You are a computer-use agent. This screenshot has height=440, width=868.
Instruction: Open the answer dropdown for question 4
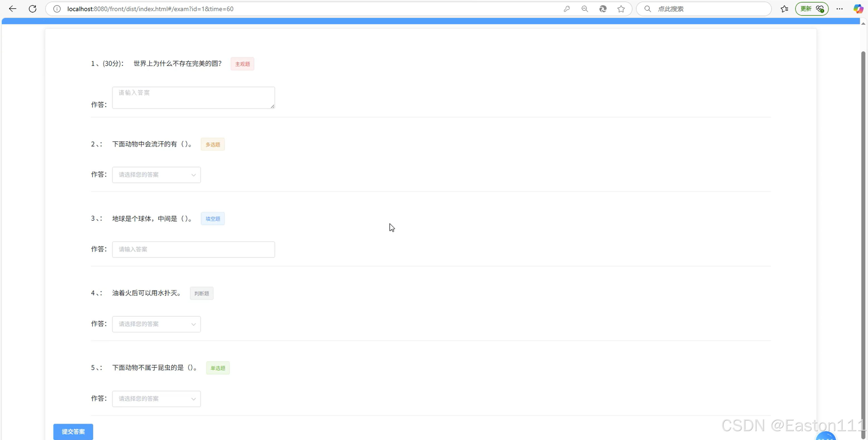[x=156, y=324]
